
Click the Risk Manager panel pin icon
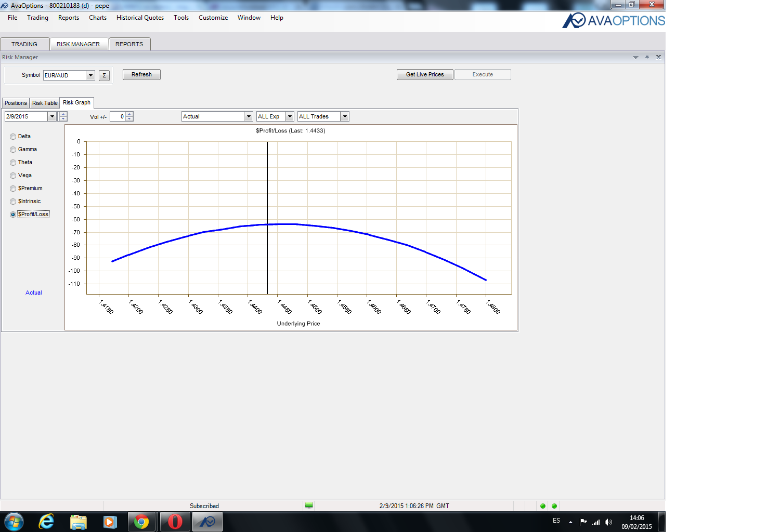click(647, 57)
